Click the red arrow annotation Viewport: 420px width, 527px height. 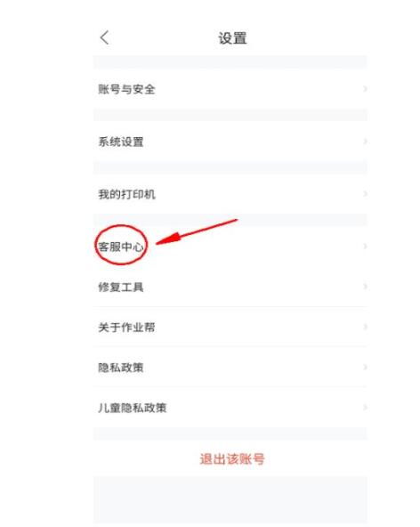coord(197,232)
